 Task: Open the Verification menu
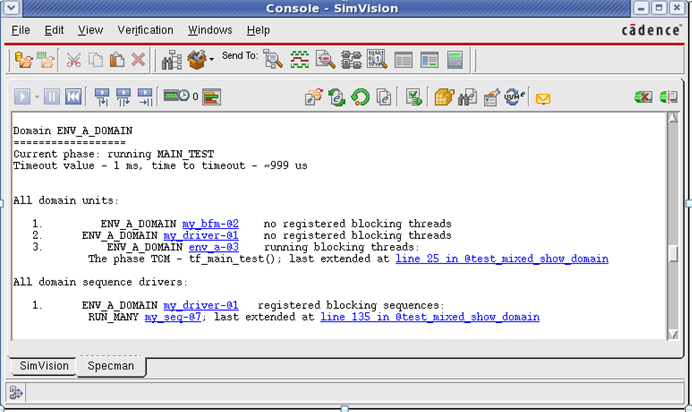[x=145, y=30]
